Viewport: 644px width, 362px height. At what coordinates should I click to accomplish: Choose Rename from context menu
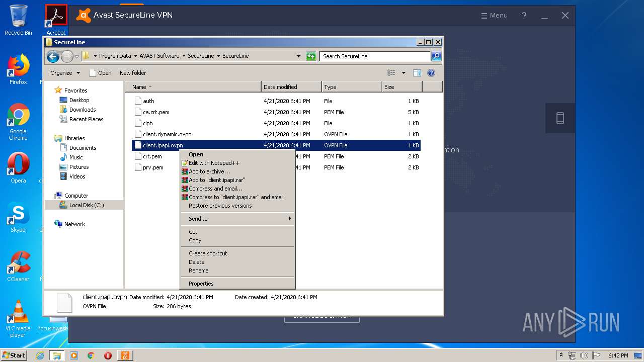pos(237,270)
